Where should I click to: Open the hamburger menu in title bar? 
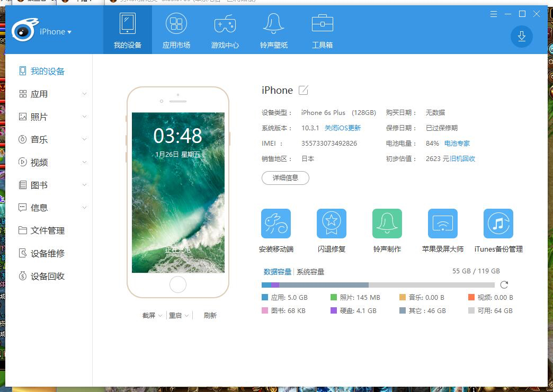(493, 14)
